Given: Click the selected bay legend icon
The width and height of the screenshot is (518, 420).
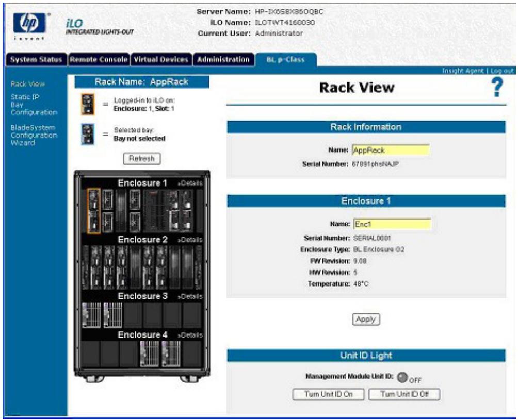Looking at the screenshot, I should click(88, 134).
